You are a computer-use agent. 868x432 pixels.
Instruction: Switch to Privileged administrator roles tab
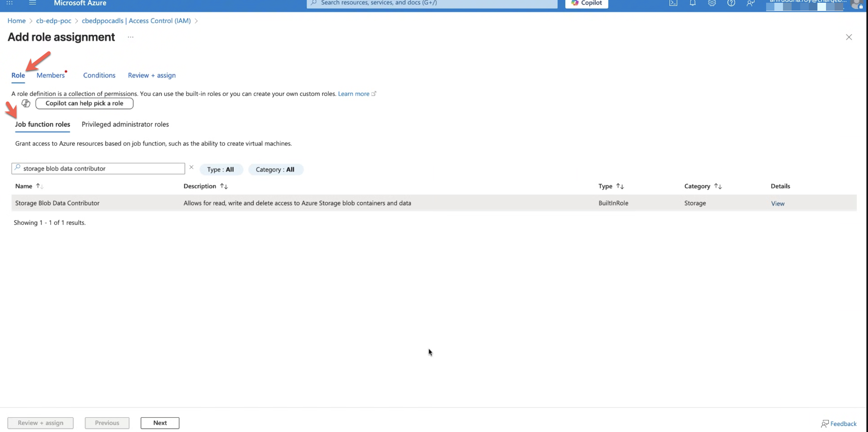[x=125, y=124]
